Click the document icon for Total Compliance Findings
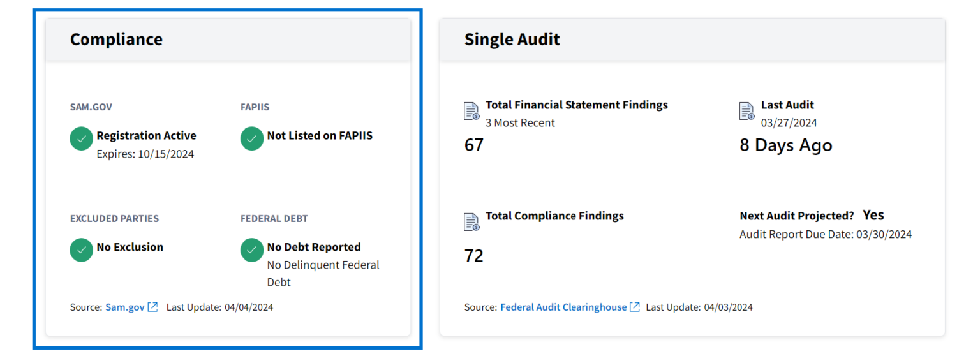 (471, 222)
